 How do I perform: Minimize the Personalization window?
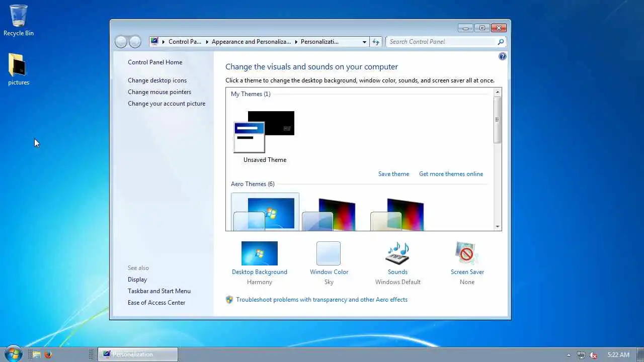tap(465, 28)
